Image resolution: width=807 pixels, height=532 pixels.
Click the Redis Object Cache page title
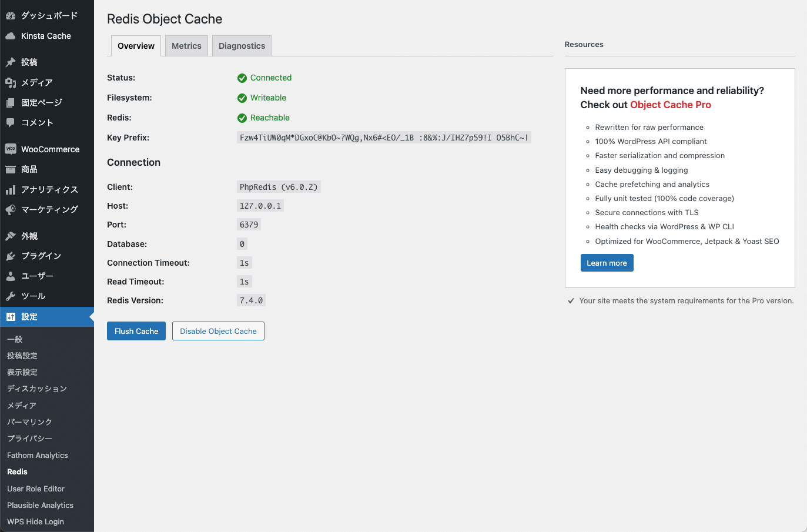click(x=165, y=19)
